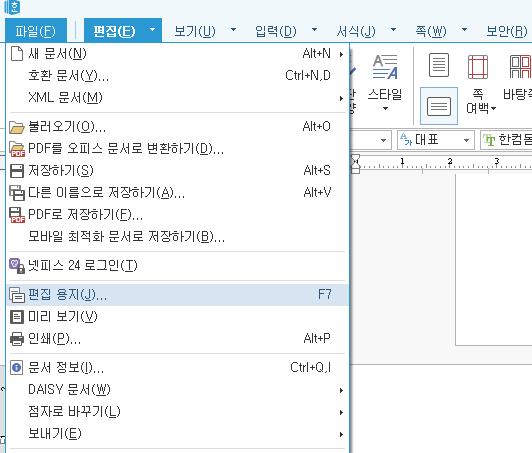The image size is (532, 453).
Task: Open the 입력(D) menu
Action: pyautogui.click(x=276, y=31)
